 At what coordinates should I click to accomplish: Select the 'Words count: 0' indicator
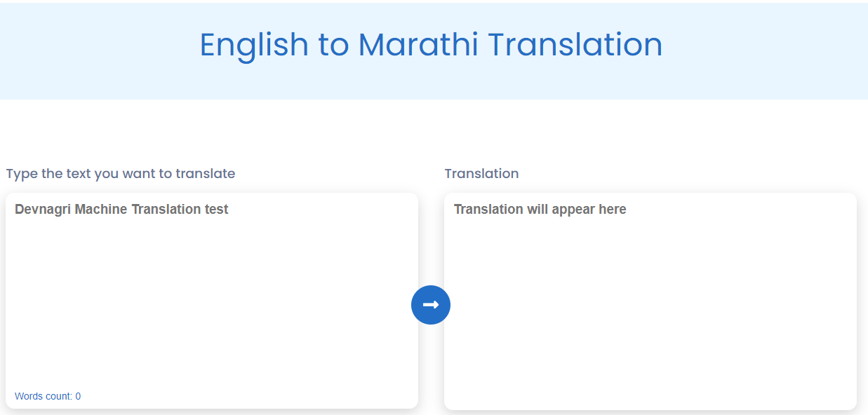(48, 396)
